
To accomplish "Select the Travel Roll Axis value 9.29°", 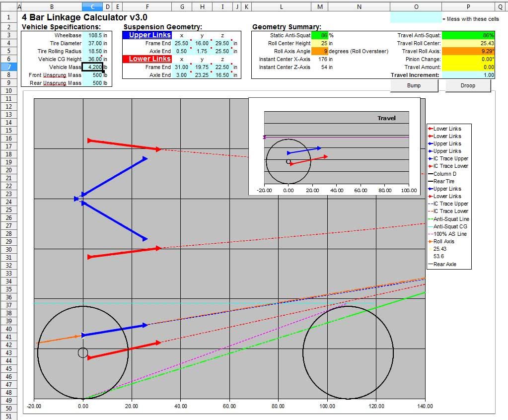I will tap(468, 51).
